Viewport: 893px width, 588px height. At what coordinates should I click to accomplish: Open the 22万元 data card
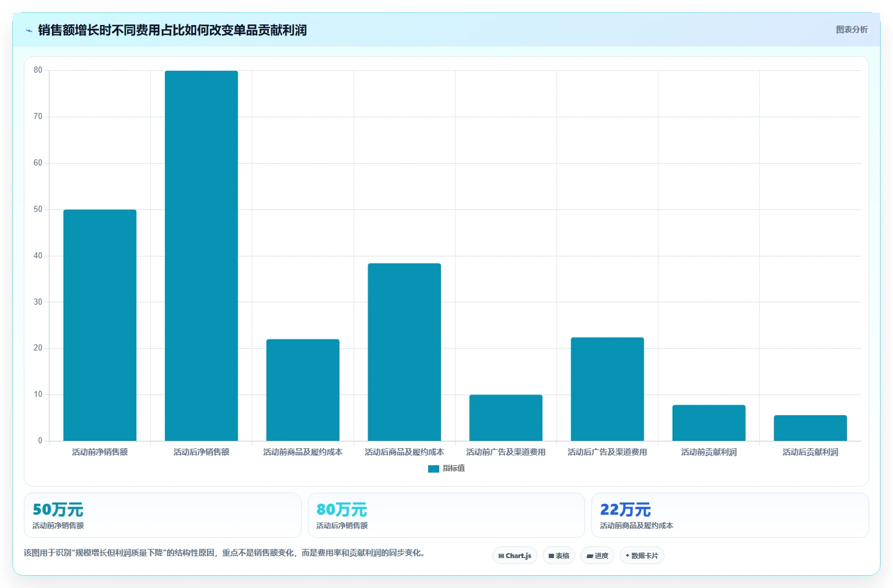[730, 515]
